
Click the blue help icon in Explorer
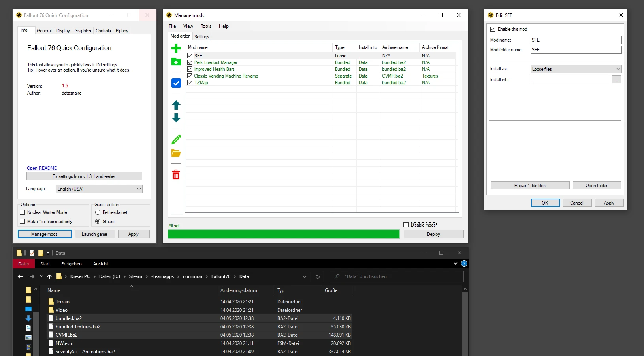[464, 263]
